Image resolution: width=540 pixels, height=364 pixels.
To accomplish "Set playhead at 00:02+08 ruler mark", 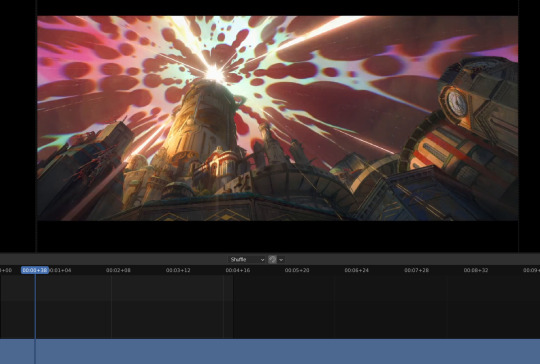I will point(118,270).
